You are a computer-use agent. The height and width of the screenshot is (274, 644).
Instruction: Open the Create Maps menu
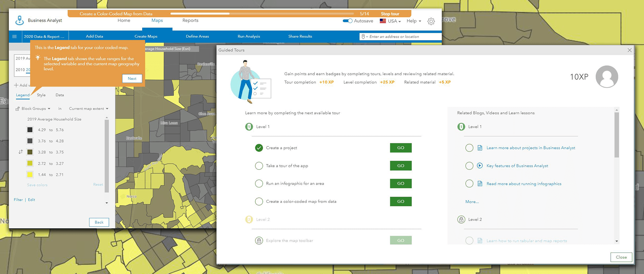[146, 36]
